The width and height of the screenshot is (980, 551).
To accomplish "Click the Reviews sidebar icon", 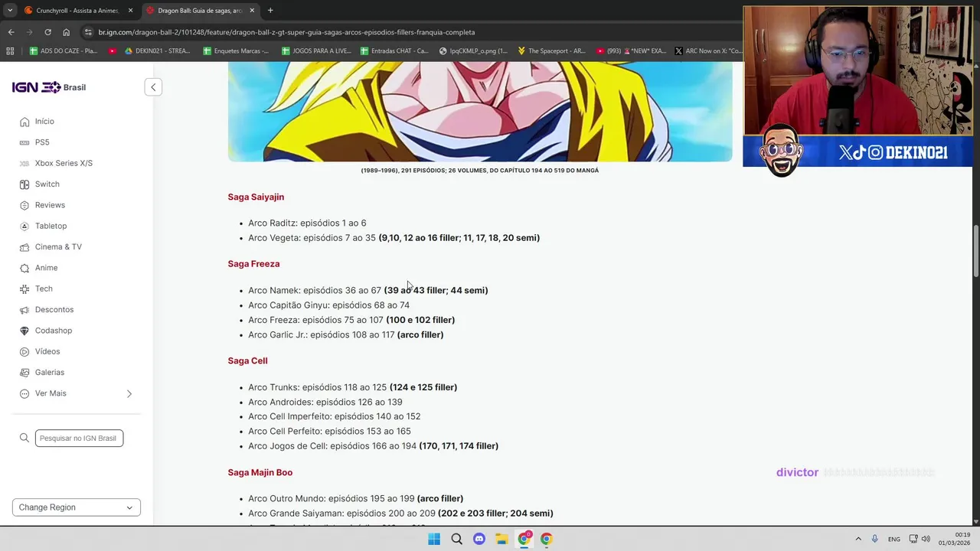I will tap(24, 205).
